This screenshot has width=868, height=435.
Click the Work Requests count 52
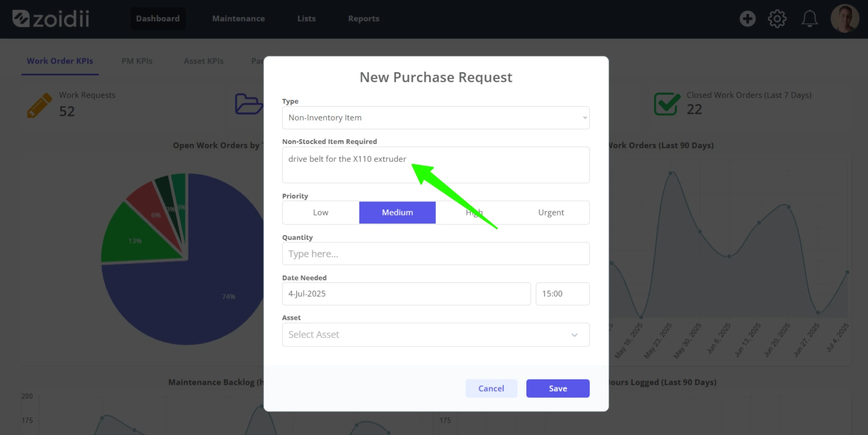pyautogui.click(x=67, y=112)
